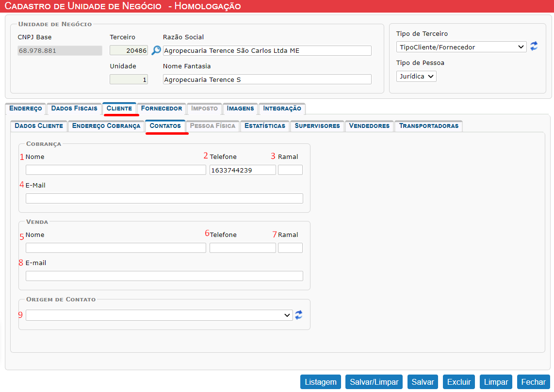Focus the Venda E-mail field
554x392 pixels.
pyautogui.click(x=164, y=276)
